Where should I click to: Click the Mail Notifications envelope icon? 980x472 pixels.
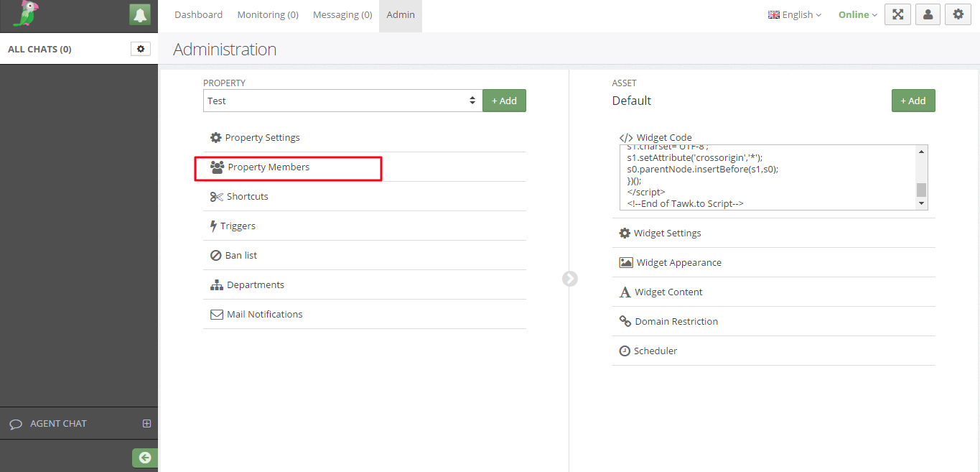point(217,314)
